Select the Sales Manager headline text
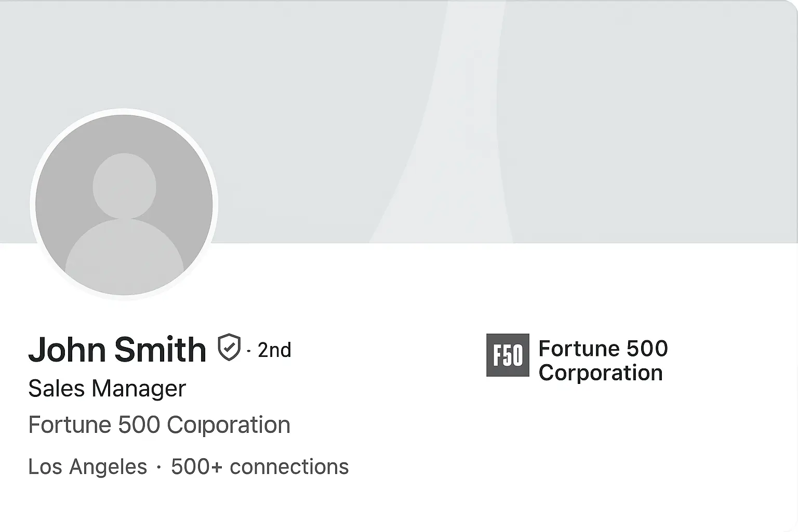798x532 pixels. (107, 389)
